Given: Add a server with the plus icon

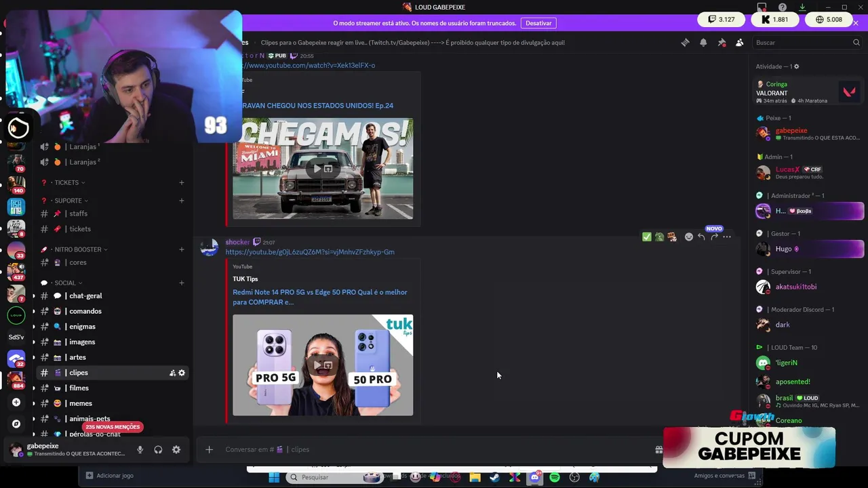Looking at the screenshot, I should coord(16,402).
